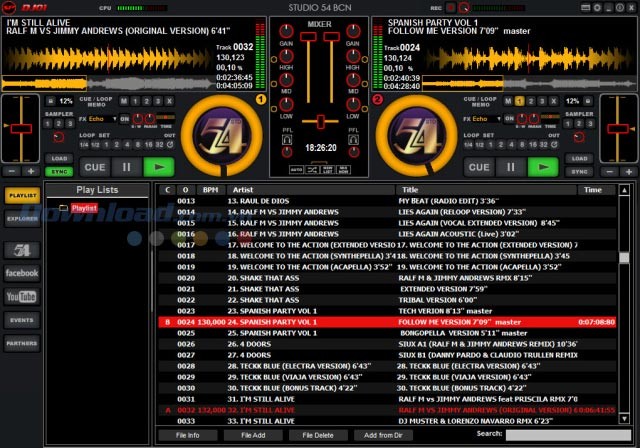Toggle deck 2 PFL headphone monitor

[x=353, y=140]
